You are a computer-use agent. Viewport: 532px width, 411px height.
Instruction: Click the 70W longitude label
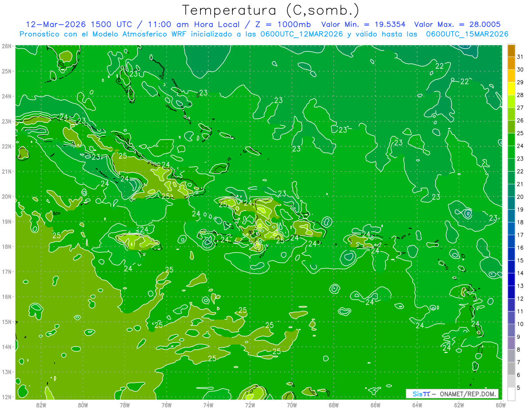(x=292, y=405)
